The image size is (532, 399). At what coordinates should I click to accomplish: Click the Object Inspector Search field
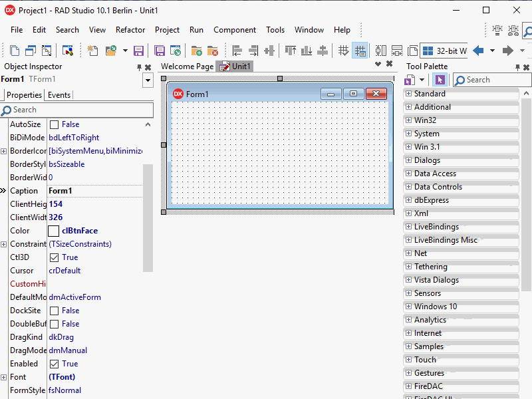click(77, 110)
